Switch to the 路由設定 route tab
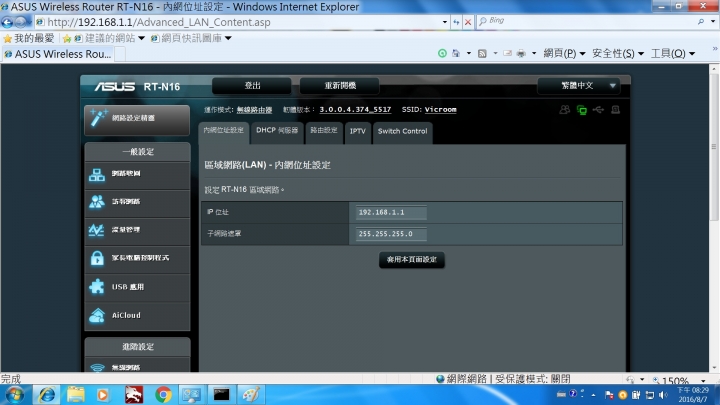The height and width of the screenshot is (405, 720). coord(324,131)
